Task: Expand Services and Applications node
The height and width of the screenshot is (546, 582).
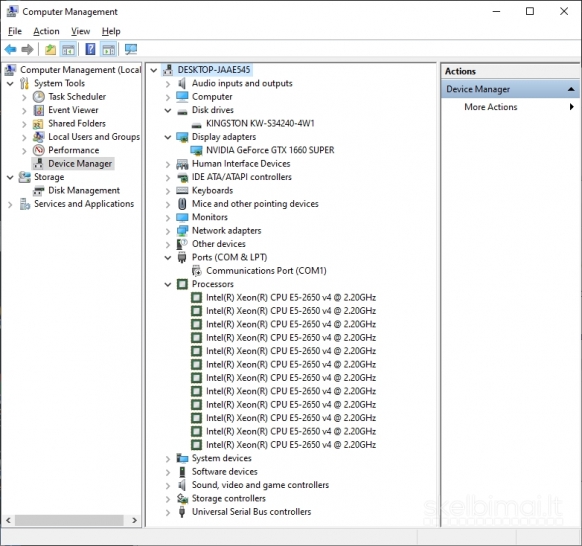Action: [x=10, y=205]
